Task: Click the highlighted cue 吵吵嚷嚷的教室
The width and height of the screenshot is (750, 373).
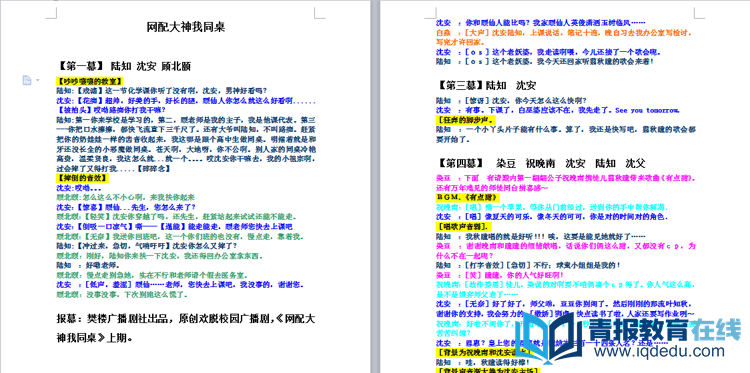Action: [89, 81]
